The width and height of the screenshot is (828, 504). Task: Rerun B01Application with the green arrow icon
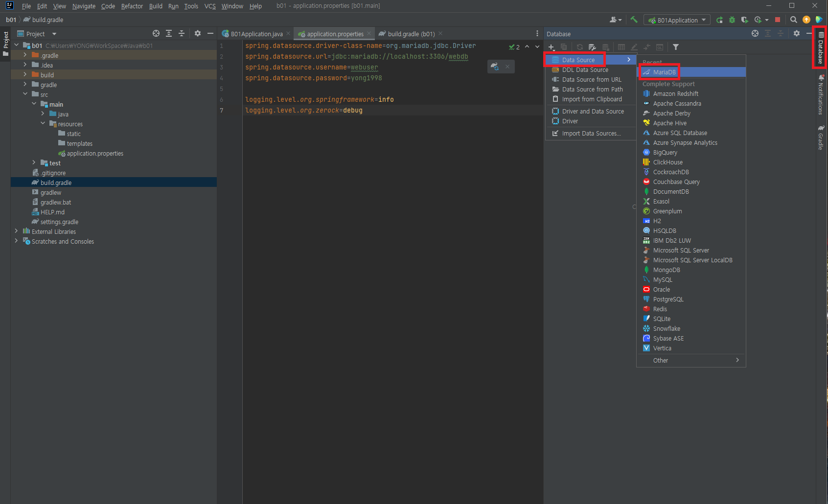(719, 20)
